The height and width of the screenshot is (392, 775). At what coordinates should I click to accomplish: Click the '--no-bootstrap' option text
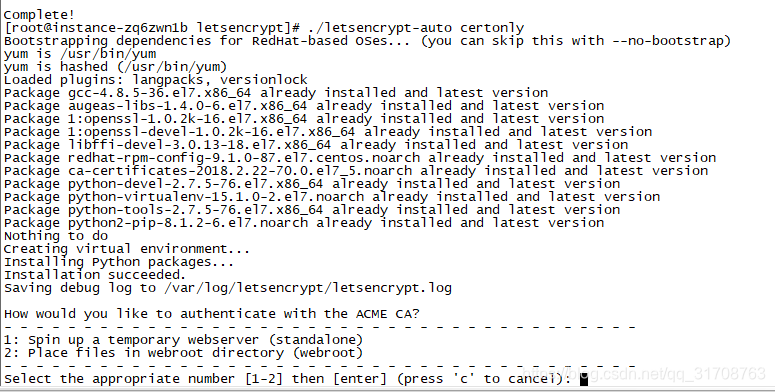coord(667,41)
